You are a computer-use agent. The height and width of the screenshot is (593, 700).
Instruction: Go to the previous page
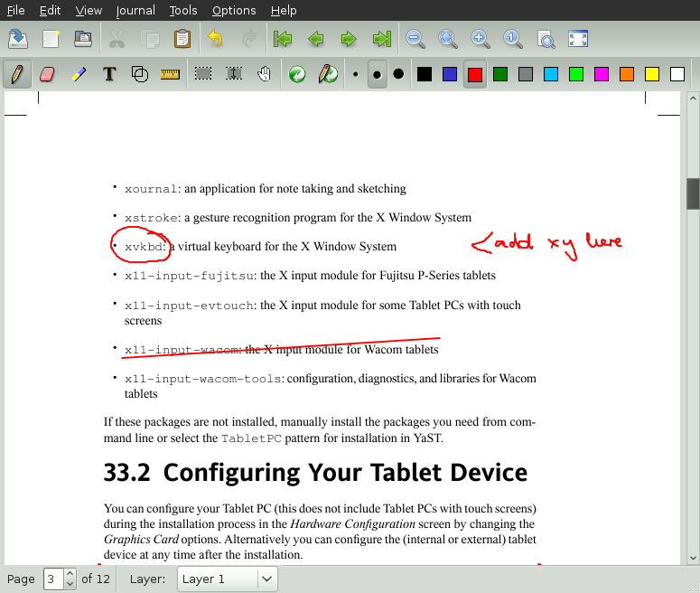(316, 39)
